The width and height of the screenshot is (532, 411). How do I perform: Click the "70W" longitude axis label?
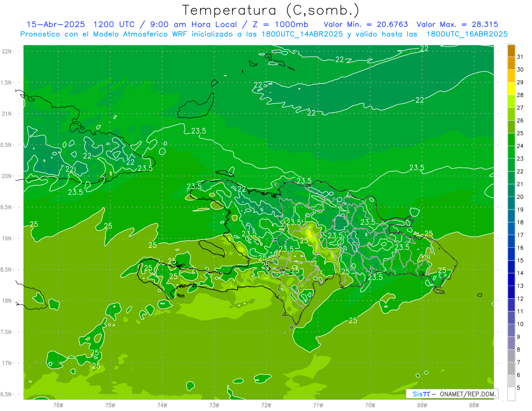tap(370, 404)
